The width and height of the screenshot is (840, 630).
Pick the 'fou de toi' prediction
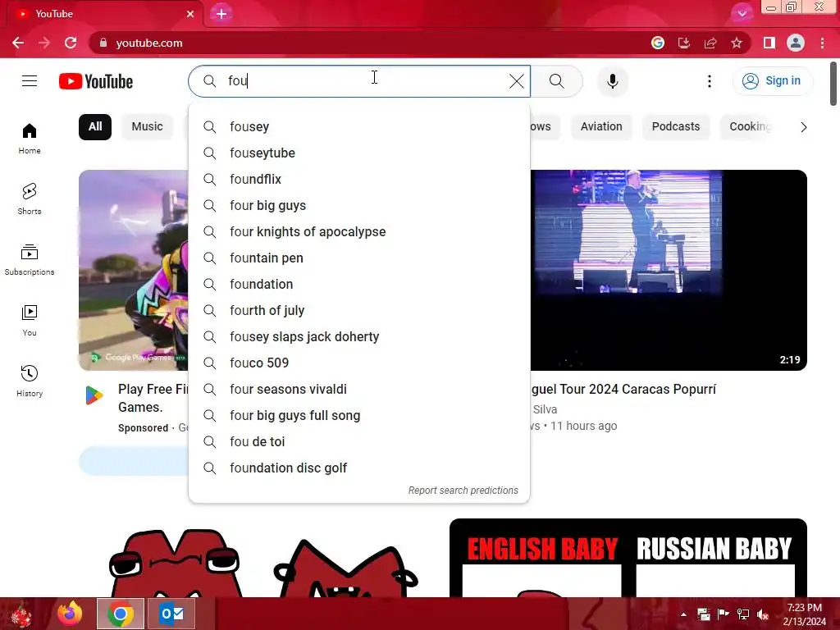coord(359,441)
